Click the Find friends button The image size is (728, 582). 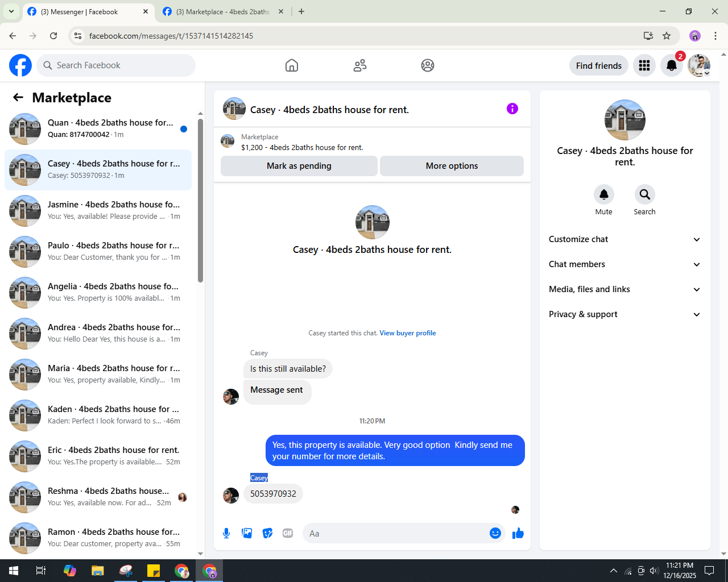tap(599, 65)
